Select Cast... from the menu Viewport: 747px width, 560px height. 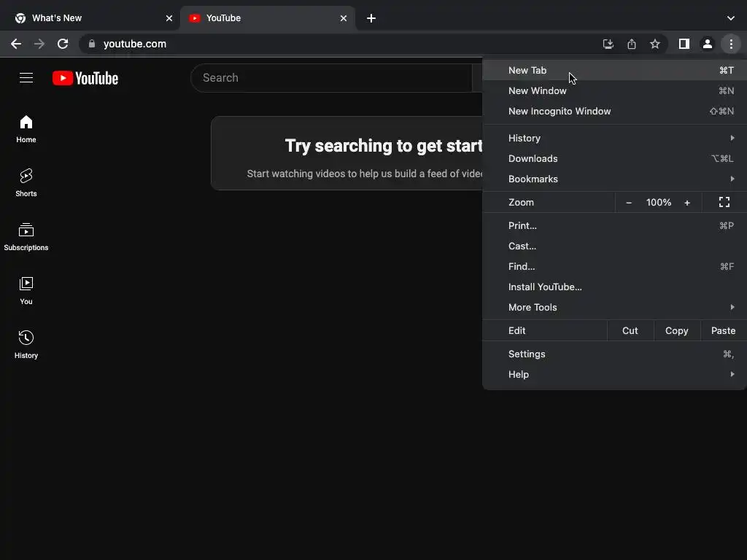pyautogui.click(x=614, y=246)
